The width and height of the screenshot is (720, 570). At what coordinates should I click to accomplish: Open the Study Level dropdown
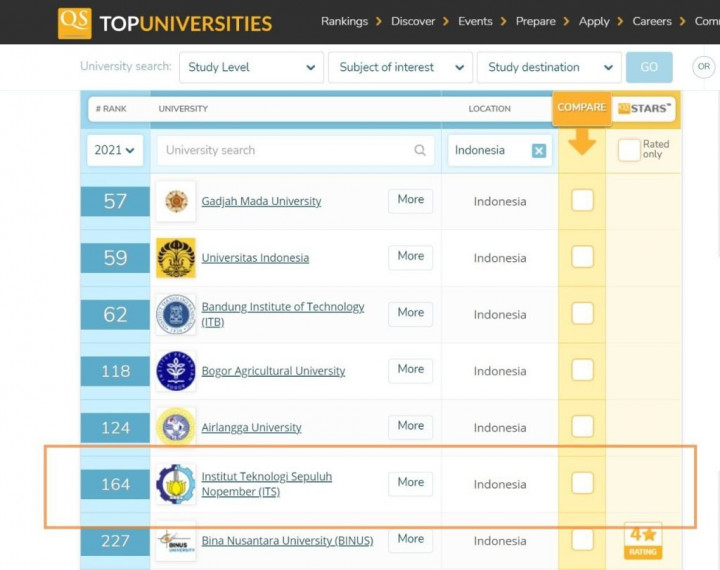tap(251, 67)
